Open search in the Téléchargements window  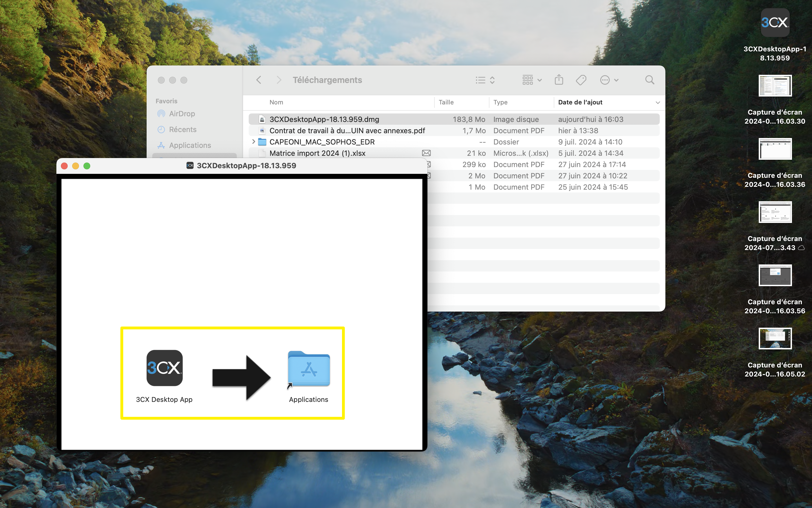650,80
